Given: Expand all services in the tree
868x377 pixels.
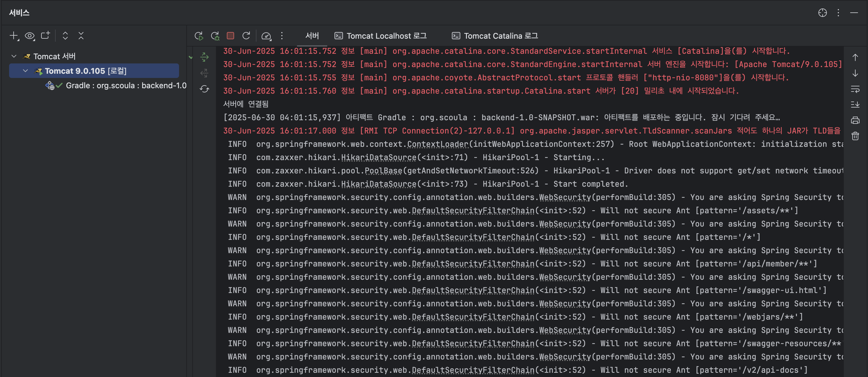Looking at the screenshot, I should [x=65, y=36].
